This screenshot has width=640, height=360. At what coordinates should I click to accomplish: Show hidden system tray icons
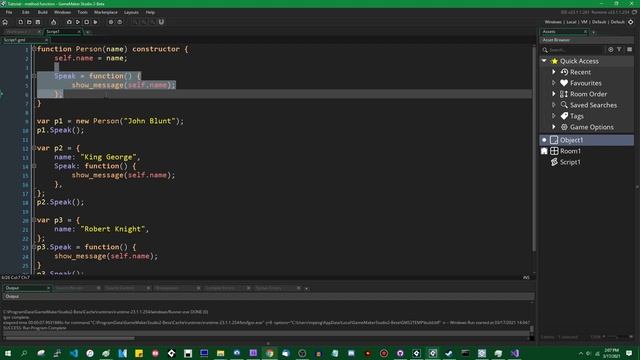tap(580, 353)
